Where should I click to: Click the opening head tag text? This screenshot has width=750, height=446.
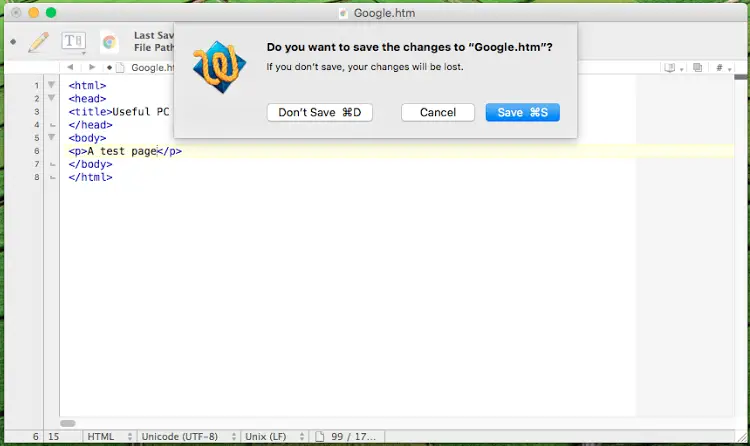[x=87, y=99]
